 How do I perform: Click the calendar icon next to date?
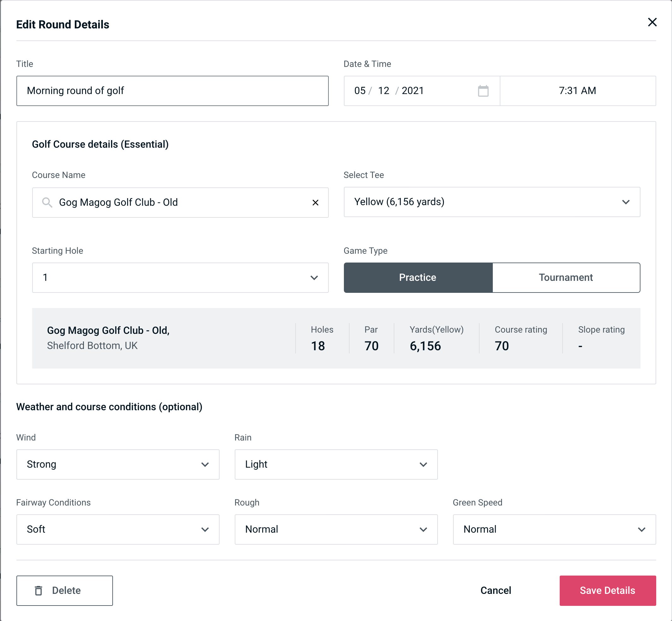coord(483,91)
